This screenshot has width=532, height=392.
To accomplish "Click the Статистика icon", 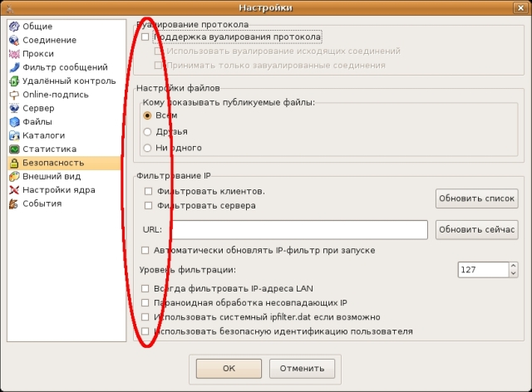I will point(14,149).
